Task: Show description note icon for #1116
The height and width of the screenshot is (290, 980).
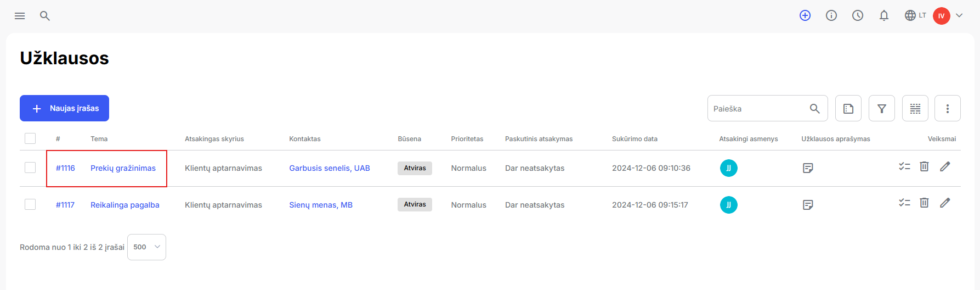Action: point(808,168)
